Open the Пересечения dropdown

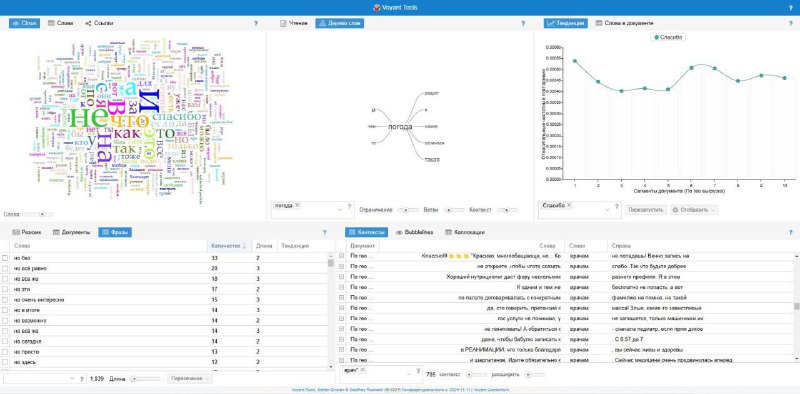pos(190,379)
